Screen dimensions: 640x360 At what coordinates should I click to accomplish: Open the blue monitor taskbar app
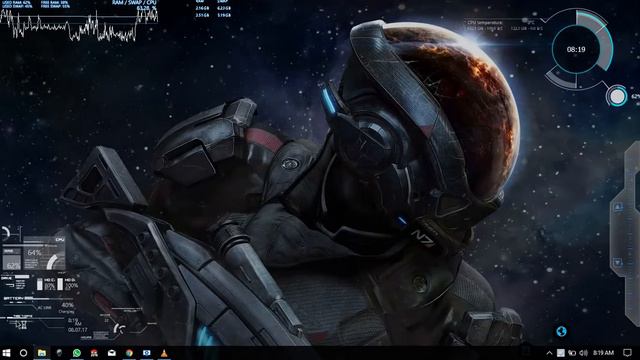pyautogui.click(x=147, y=353)
